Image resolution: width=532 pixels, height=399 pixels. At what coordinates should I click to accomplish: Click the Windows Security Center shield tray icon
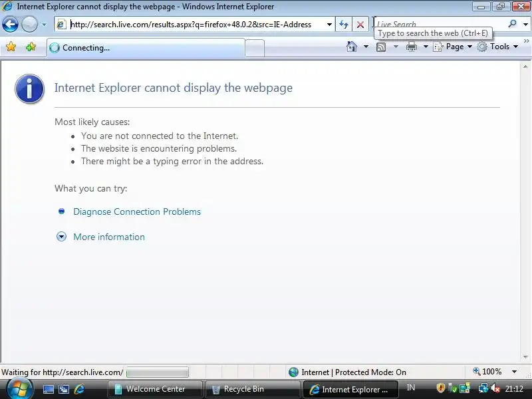[x=440, y=388]
